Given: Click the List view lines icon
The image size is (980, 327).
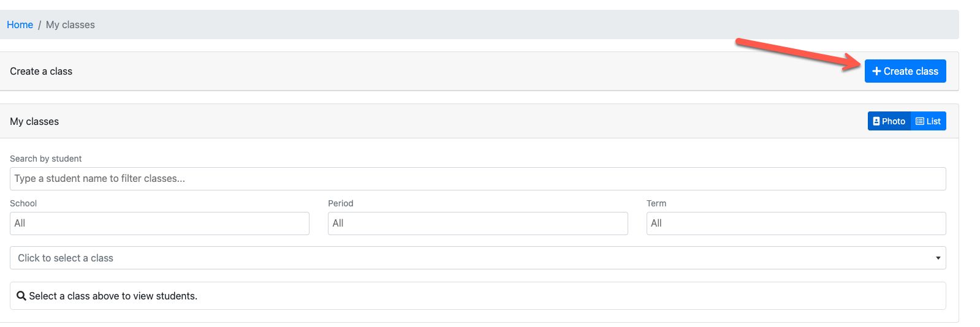Looking at the screenshot, I should click(919, 121).
